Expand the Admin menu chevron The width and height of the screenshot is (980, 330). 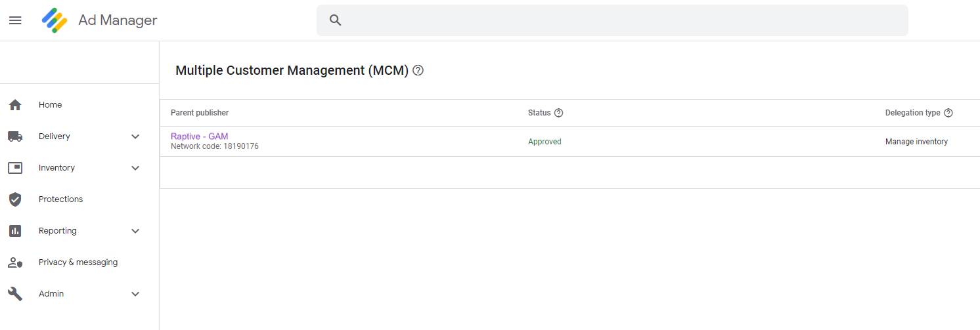[135, 294]
